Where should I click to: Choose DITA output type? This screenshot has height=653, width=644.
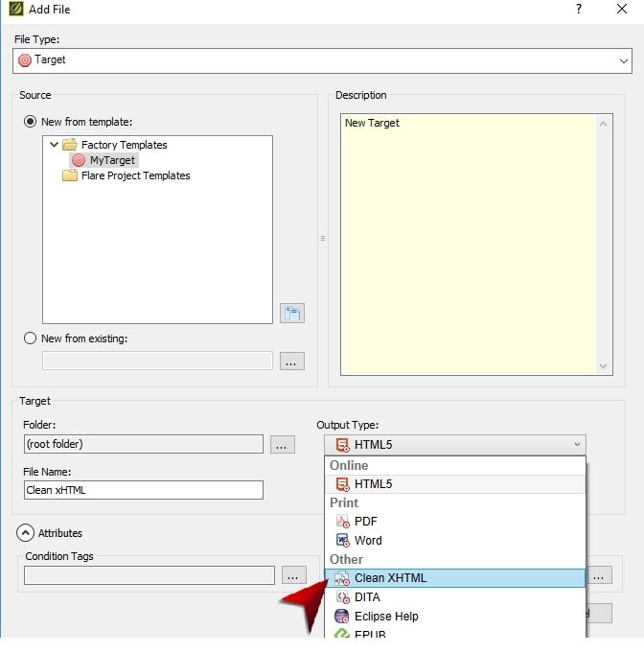(x=455, y=596)
